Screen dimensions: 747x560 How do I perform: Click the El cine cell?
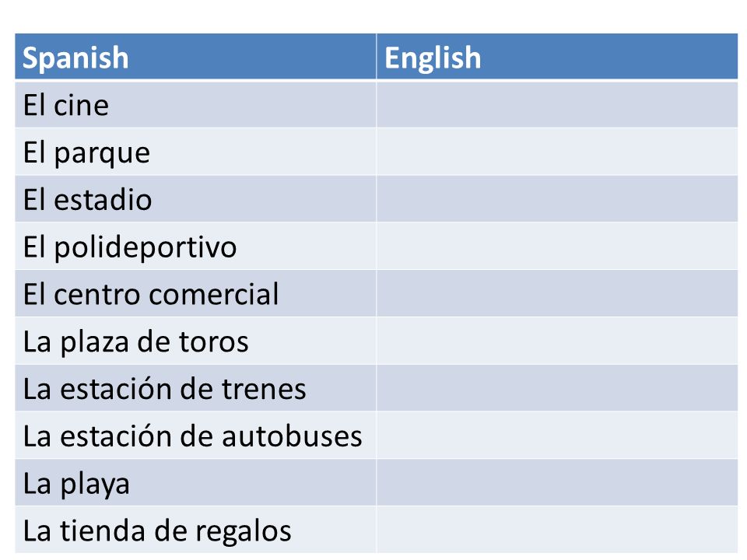[195, 105]
